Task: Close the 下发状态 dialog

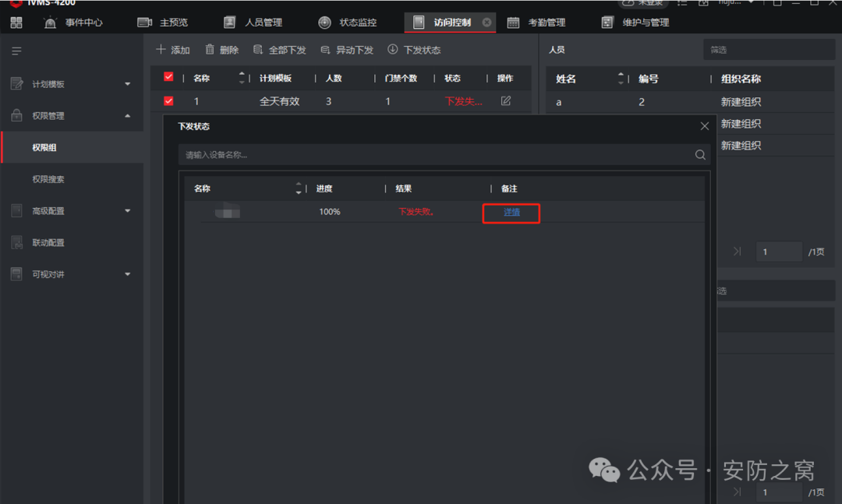Action: 705,126
